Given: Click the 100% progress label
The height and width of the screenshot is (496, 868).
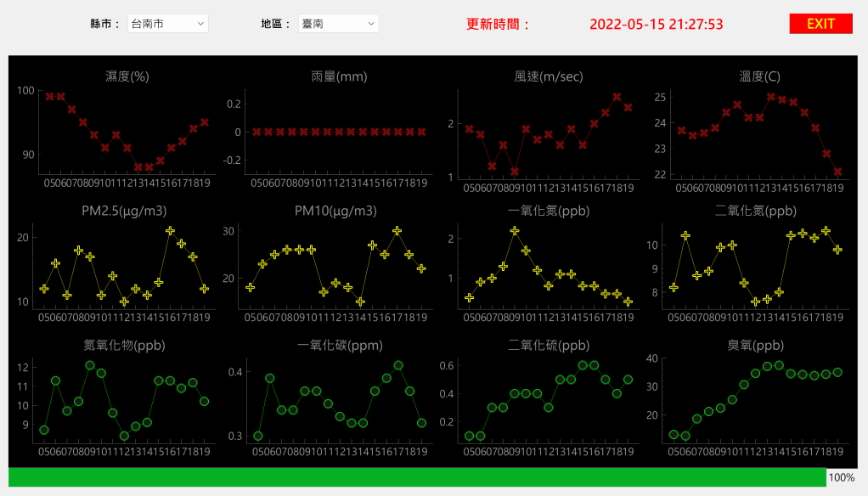Looking at the screenshot, I should pyautogui.click(x=841, y=477).
